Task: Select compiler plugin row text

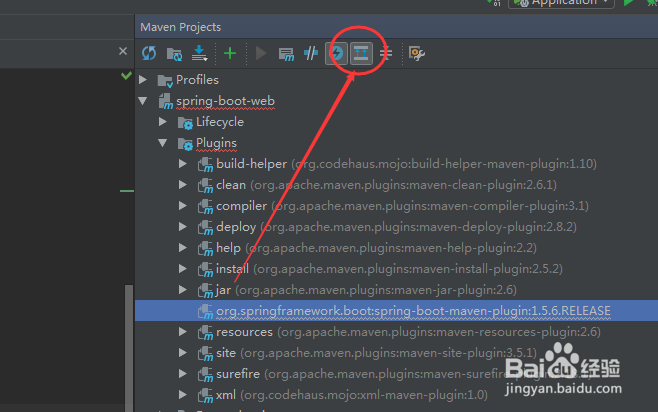Action: click(402, 206)
